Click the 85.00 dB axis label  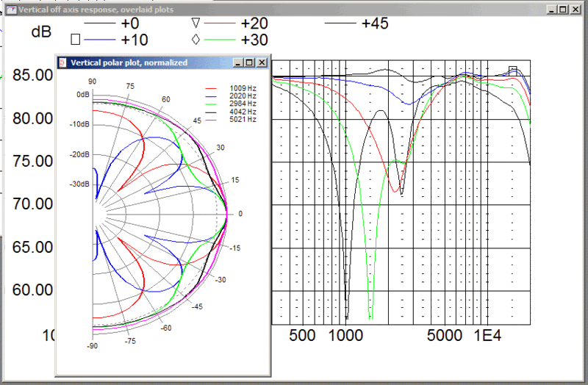[x=32, y=76]
